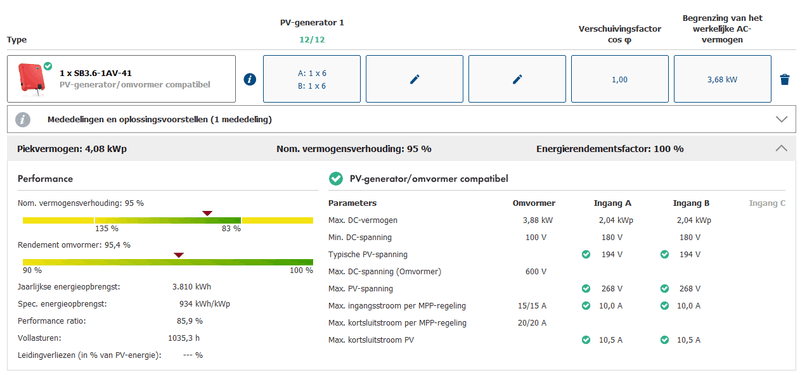Click the Max. DC-spanning (Omvormer) value 600 V
The width and height of the screenshot is (800, 375).
(536, 271)
